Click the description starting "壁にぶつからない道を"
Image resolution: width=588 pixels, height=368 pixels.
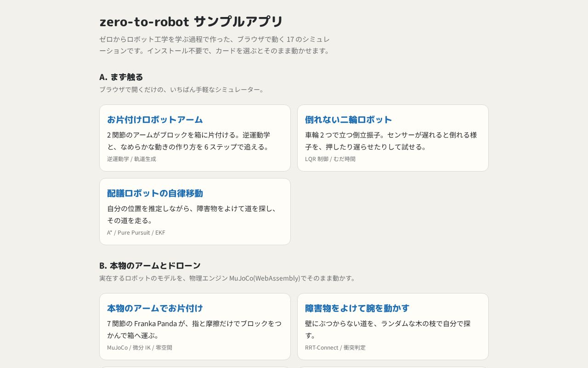pyautogui.click(x=388, y=329)
